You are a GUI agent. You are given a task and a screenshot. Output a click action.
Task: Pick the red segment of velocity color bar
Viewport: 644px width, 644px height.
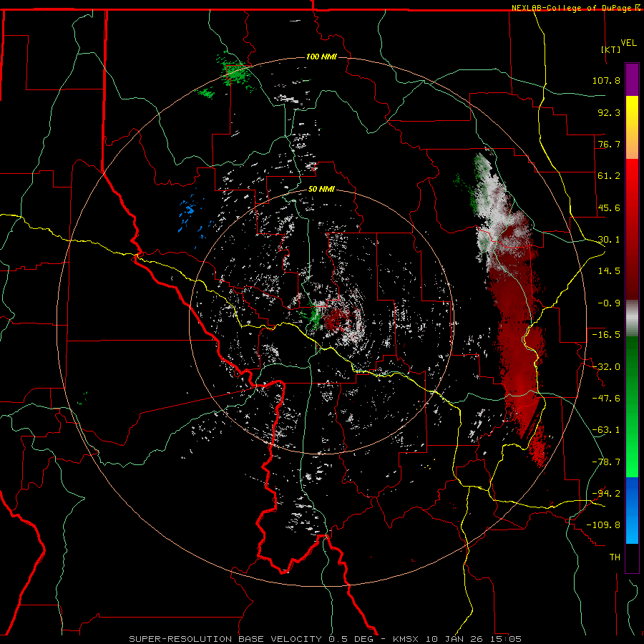[x=632, y=229]
